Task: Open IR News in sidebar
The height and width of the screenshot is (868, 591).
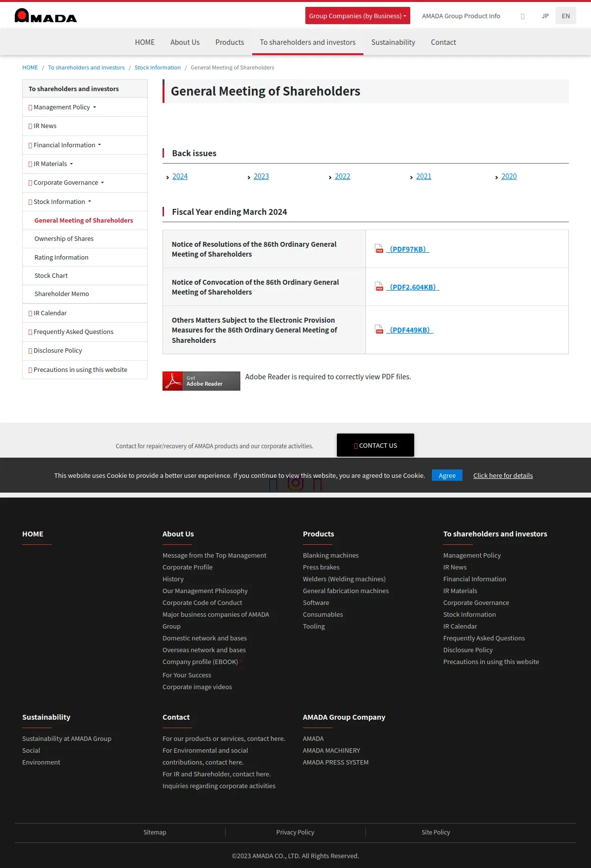Action: coord(85,126)
